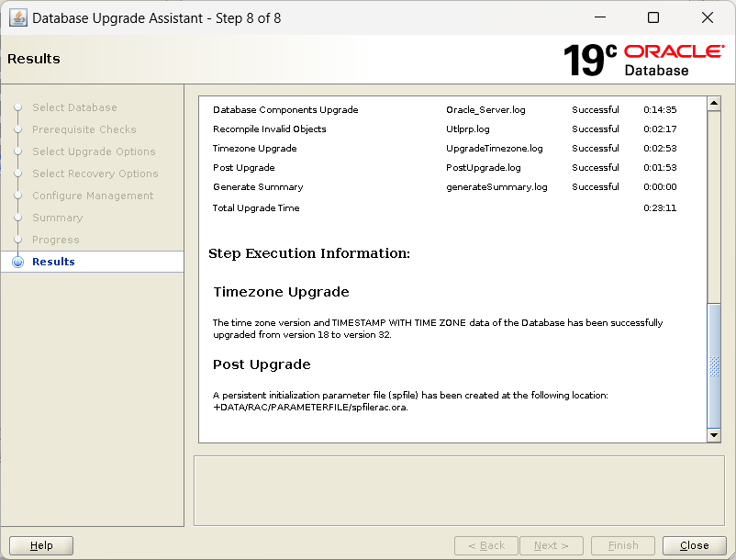The width and height of the screenshot is (736, 560).
Task: Click Timezone Upgrade section heading
Action: pyautogui.click(x=281, y=292)
